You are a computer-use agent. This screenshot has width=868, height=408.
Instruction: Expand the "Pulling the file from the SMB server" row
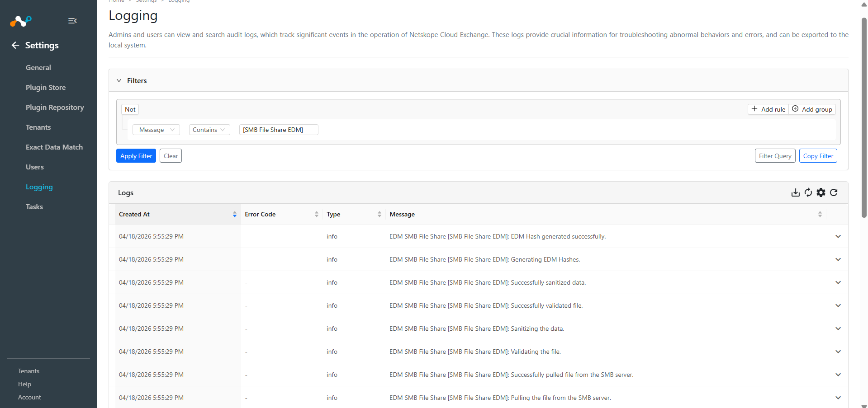838,398
